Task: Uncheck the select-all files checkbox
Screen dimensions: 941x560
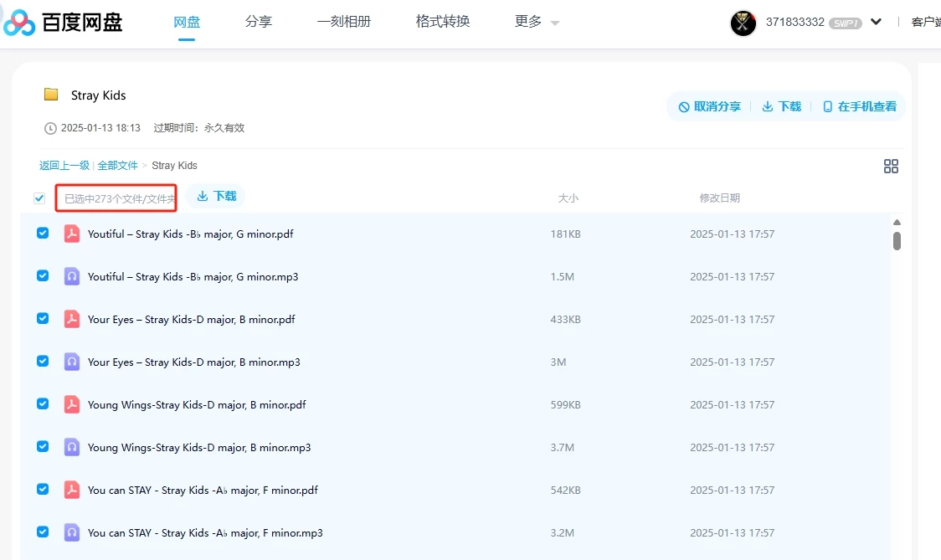Action: click(39, 198)
